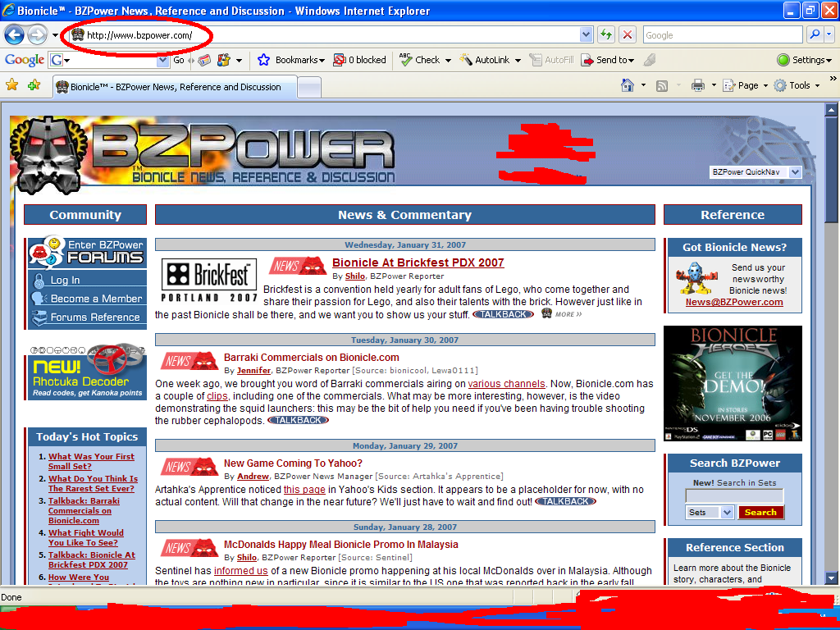The width and height of the screenshot is (840, 630).
Task: Open 'What Do You Think Is The Rarest Set Ever?'
Action: 93,483
